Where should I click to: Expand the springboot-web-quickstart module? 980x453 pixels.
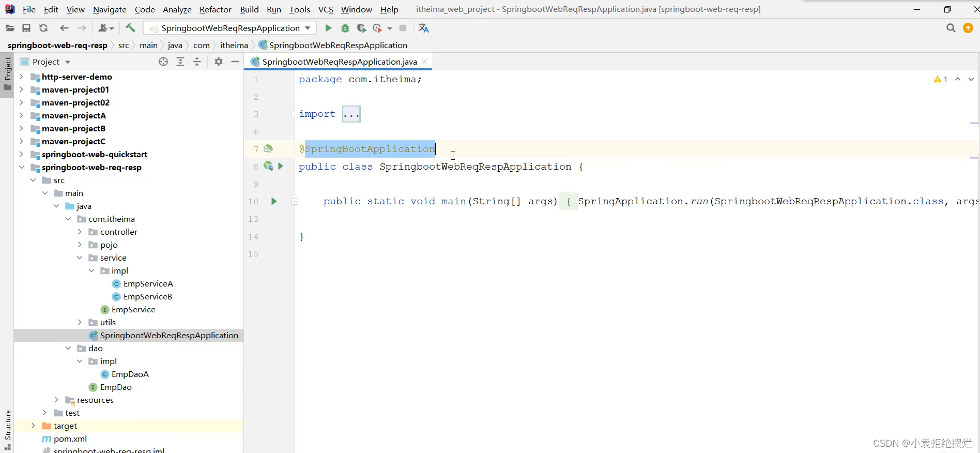pos(21,154)
